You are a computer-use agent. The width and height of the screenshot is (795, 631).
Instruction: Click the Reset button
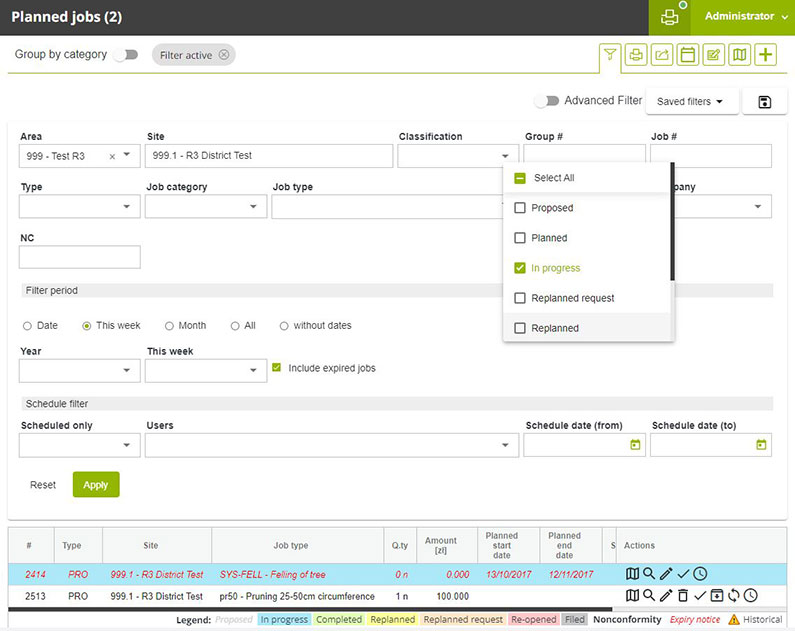[x=43, y=485]
